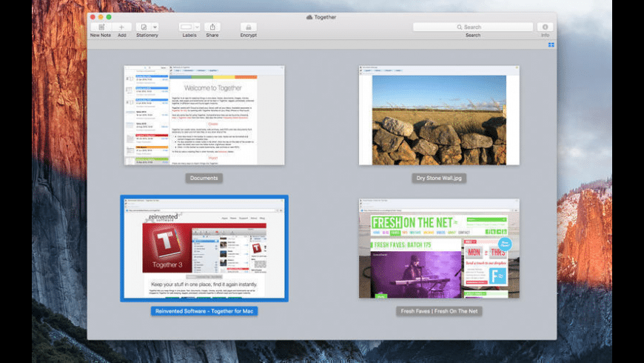Close the Together window
Viewport: 644px width, 363px height.
(93, 17)
